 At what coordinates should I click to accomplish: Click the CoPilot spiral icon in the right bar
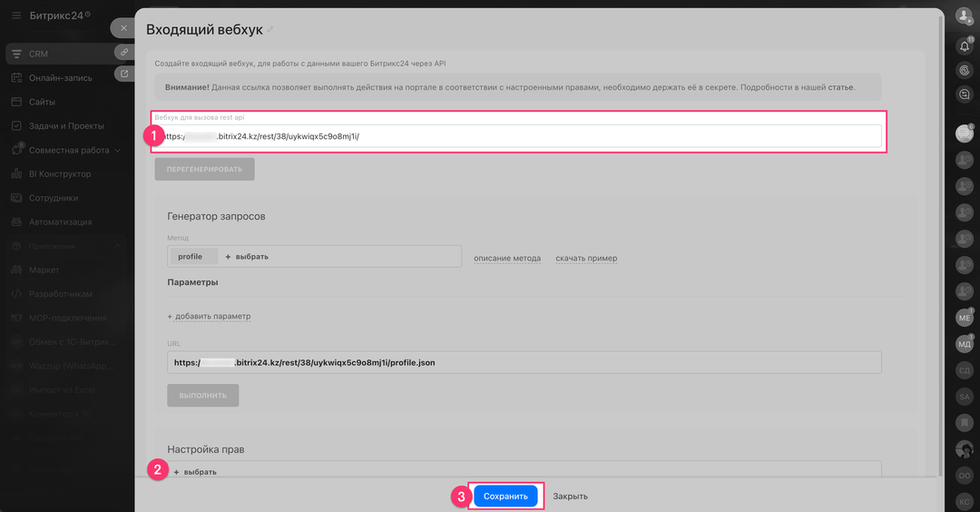[x=965, y=69]
